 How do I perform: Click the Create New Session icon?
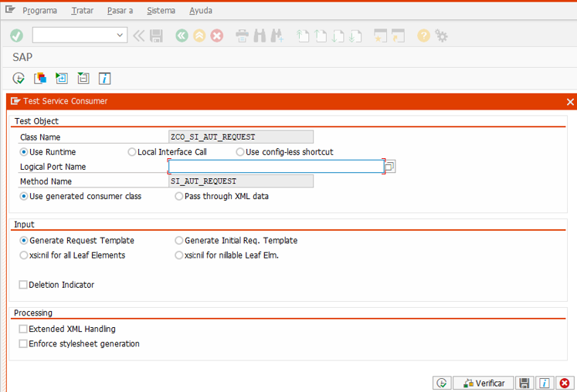(x=381, y=35)
